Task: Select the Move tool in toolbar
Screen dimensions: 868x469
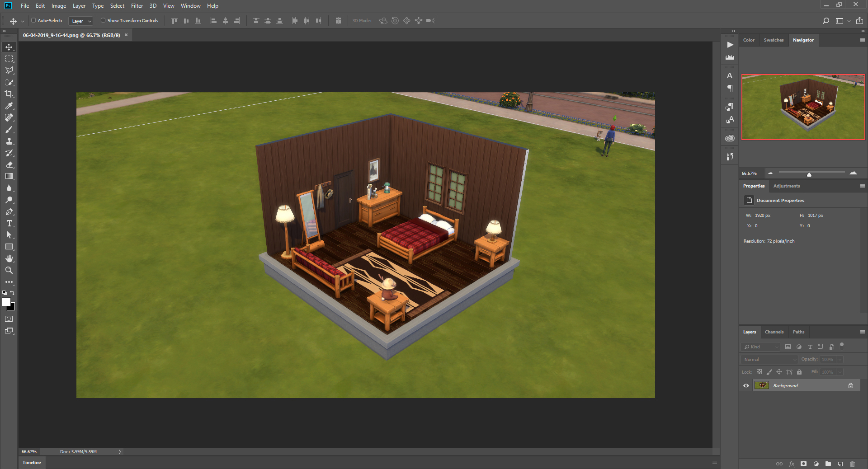Action: (9, 47)
